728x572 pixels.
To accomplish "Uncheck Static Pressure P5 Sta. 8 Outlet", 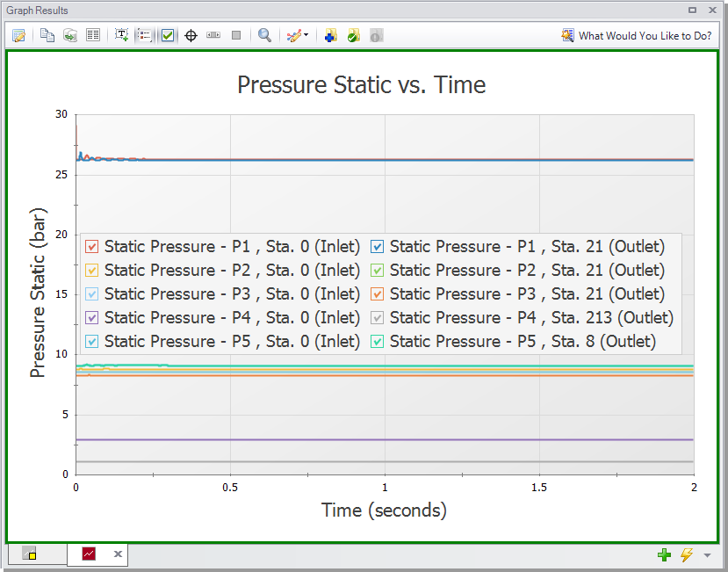I will (x=377, y=342).
